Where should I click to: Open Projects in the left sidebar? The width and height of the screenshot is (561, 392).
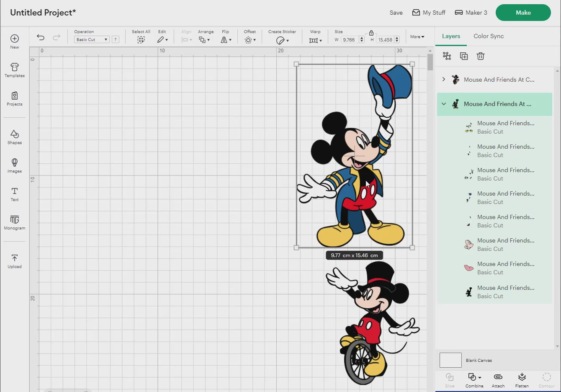(x=15, y=98)
